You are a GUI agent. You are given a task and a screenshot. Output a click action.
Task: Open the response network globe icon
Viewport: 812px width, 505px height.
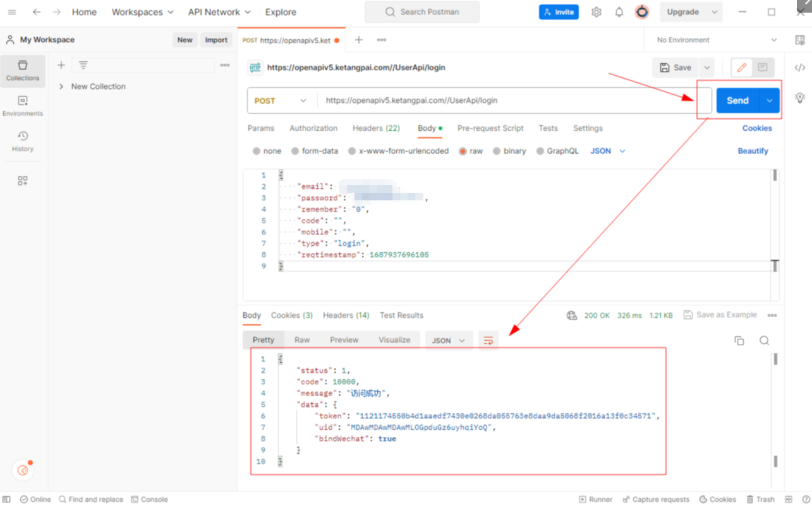click(572, 315)
